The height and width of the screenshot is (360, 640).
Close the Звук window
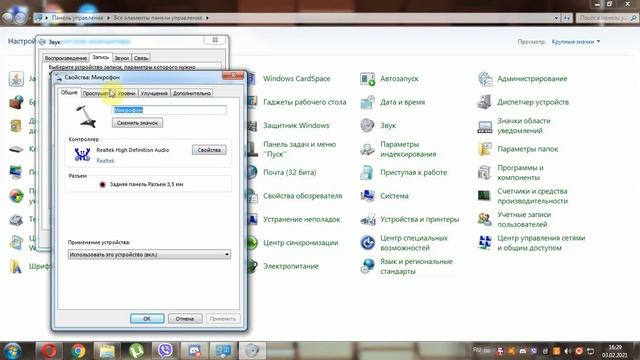pyautogui.click(x=215, y=40)
